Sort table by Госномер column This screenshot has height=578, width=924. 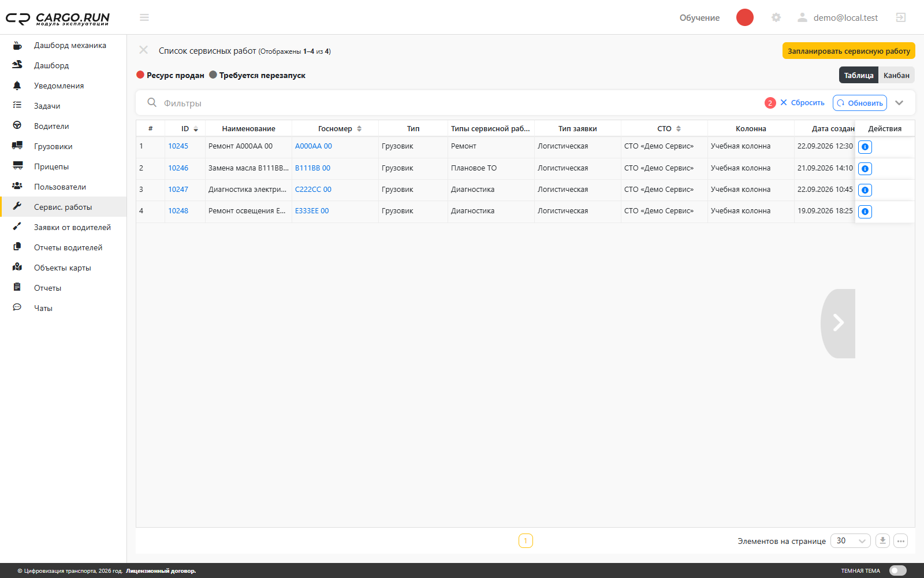pos(359,129)
